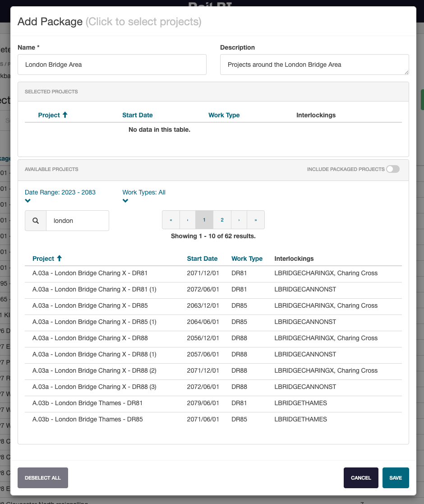This screenshot has height=504, width=424.
Task: Click the package Name input field
Action: pyautogui.click(x=112, y=65)
